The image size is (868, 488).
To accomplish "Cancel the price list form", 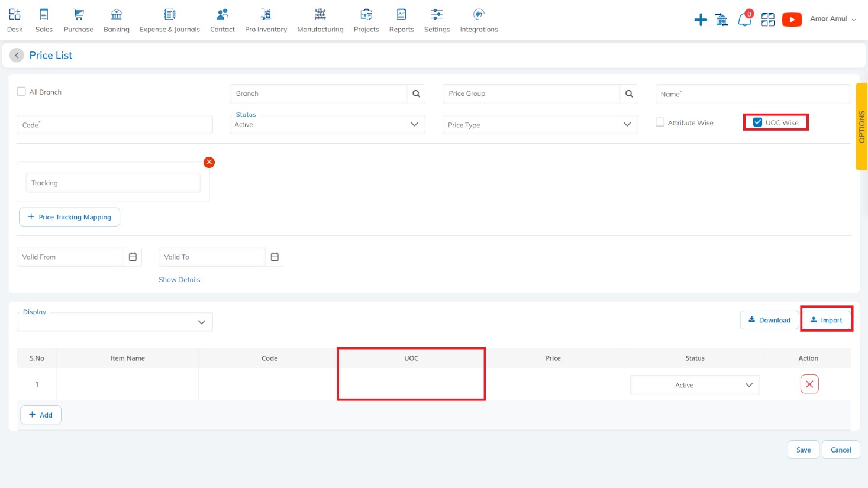I will (841, 450).
